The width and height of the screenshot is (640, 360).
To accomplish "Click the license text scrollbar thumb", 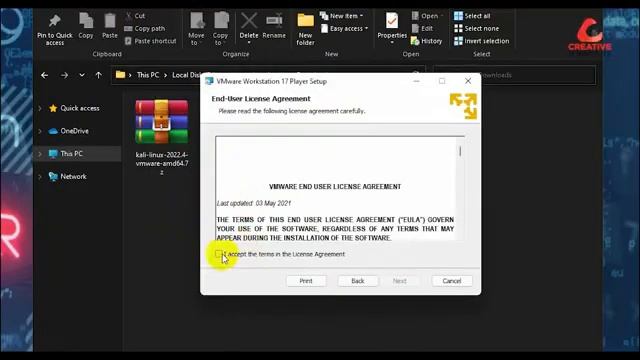I will [460, 151].
